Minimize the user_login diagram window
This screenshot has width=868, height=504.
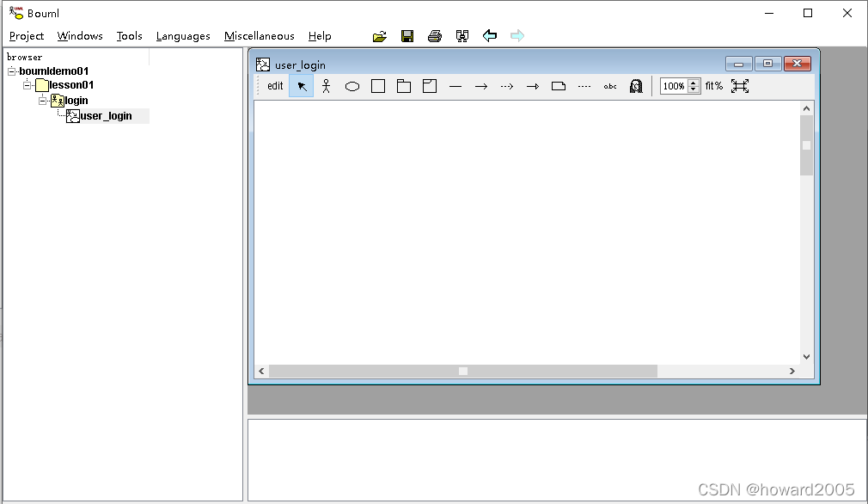(x=738, y=64)
